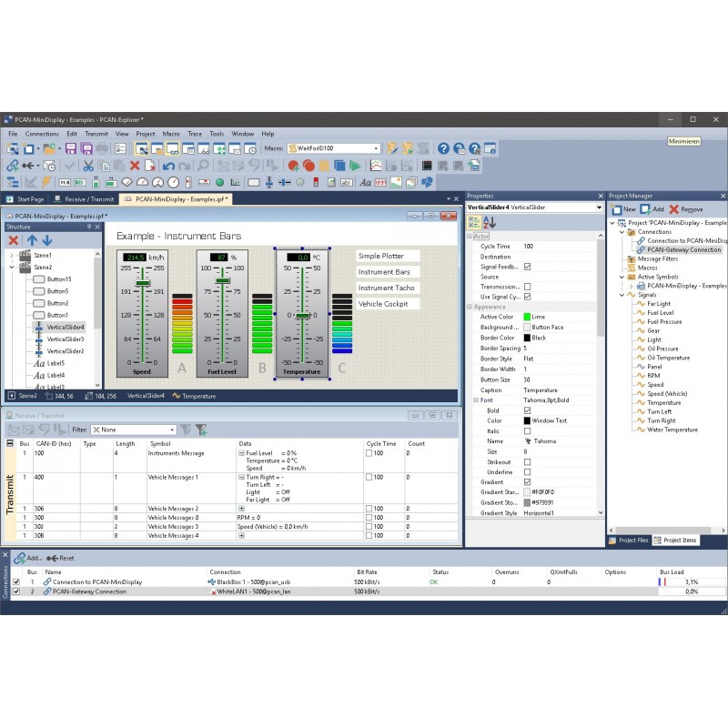Move structure item up with blue arrow
This screenshot has width=728, height=728.
coord(32,240)
